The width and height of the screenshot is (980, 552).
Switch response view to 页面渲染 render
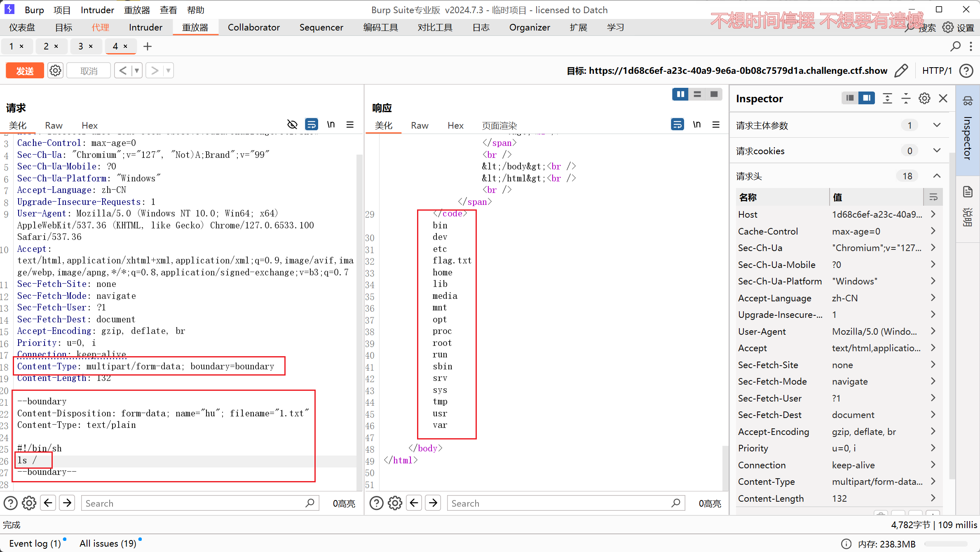coord(499,125)
